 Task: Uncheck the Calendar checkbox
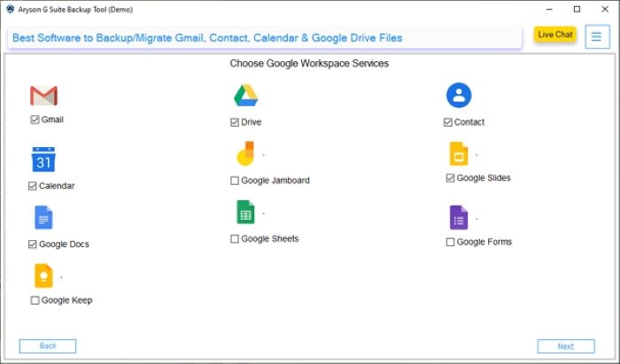click(33, 186)
